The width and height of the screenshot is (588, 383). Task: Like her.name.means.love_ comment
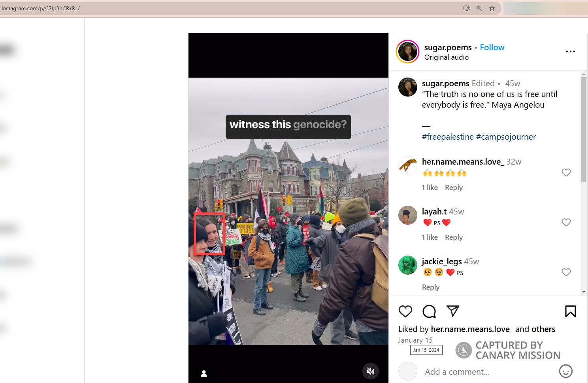(x=566, y=173)
